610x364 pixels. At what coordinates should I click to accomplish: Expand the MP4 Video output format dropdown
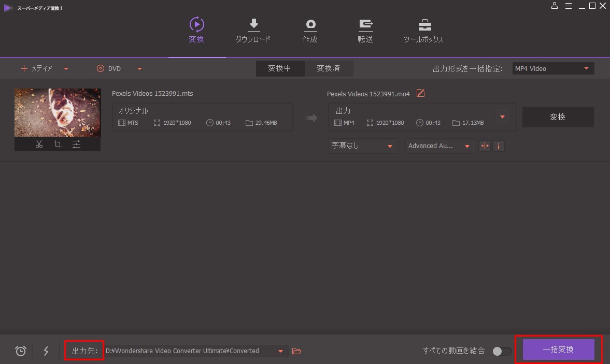tap(552, 68)
